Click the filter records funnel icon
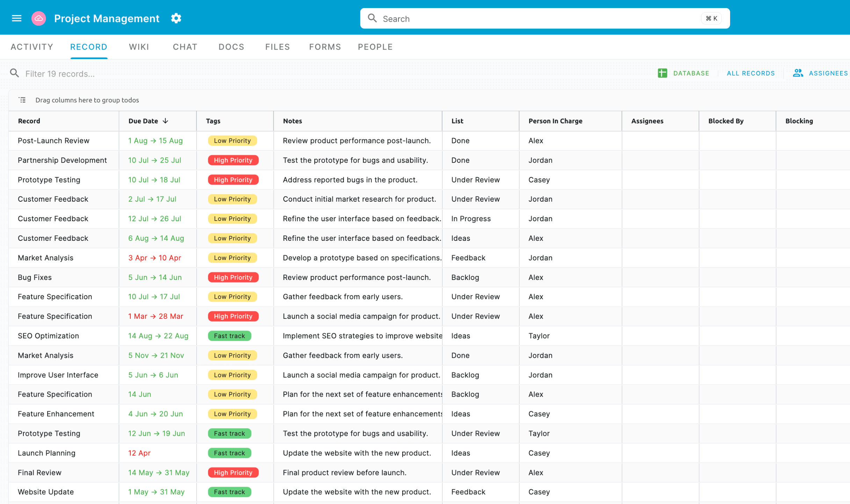The width and height of the screenshot is (850, 504). pyautogui.click(x=14, y=73)
